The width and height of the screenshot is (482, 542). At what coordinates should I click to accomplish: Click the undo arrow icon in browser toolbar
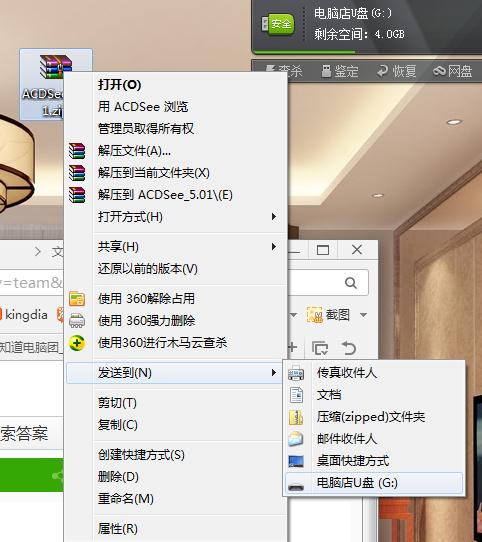[349, 348]
